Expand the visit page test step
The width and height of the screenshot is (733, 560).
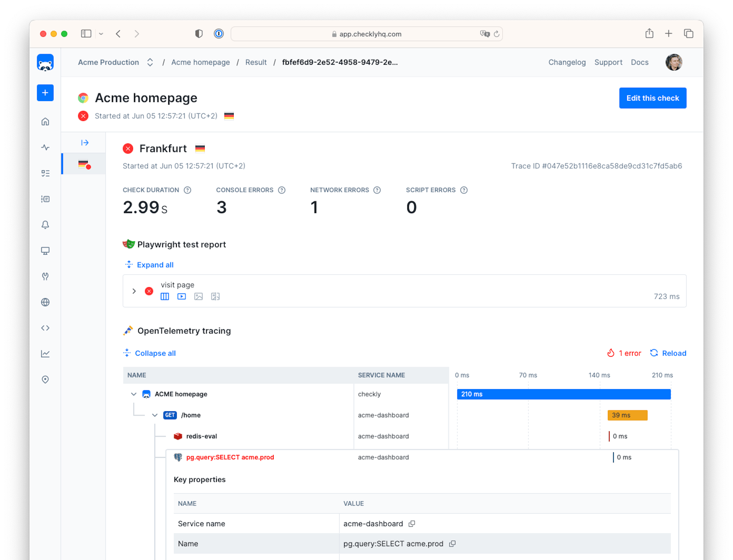point(134,291)
